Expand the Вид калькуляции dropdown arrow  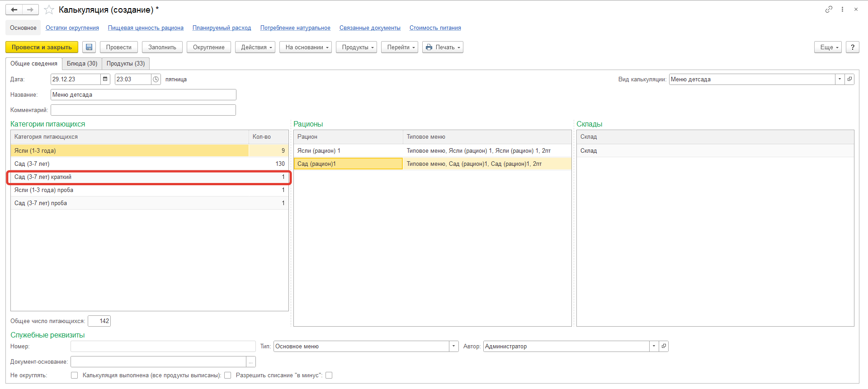840,79
